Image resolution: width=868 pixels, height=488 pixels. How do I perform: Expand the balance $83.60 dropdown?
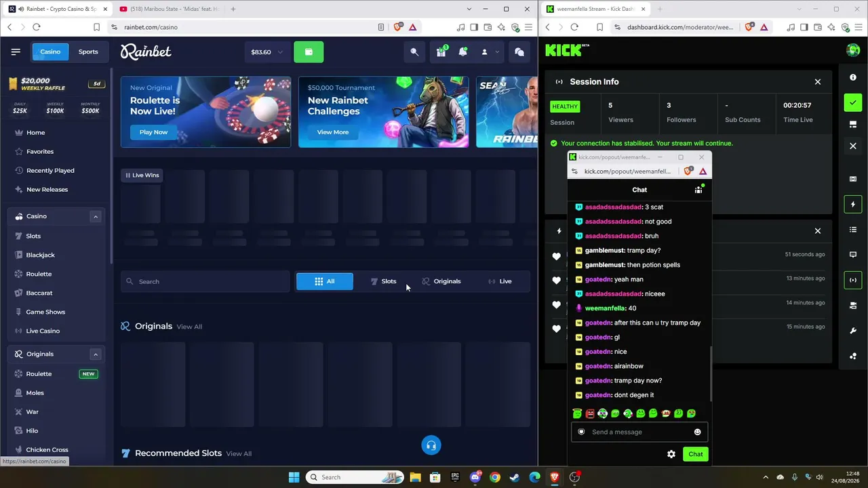pyautogui.click(x=267, y=52)
